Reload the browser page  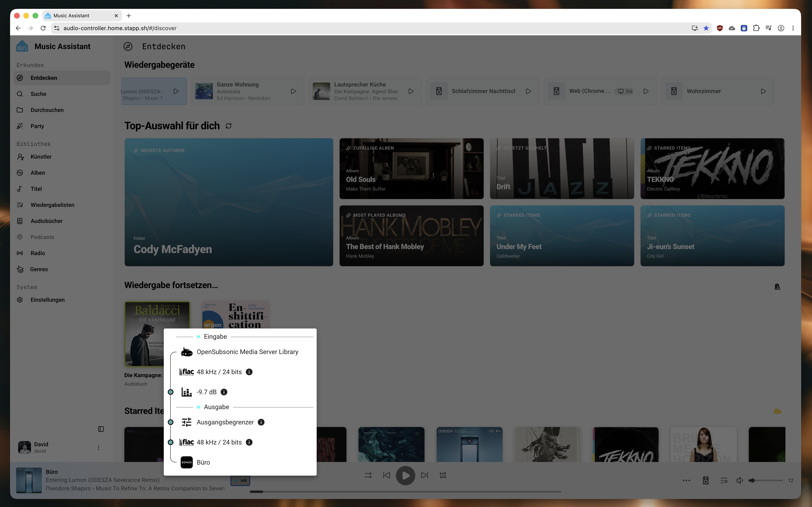[x=43, y=28]
